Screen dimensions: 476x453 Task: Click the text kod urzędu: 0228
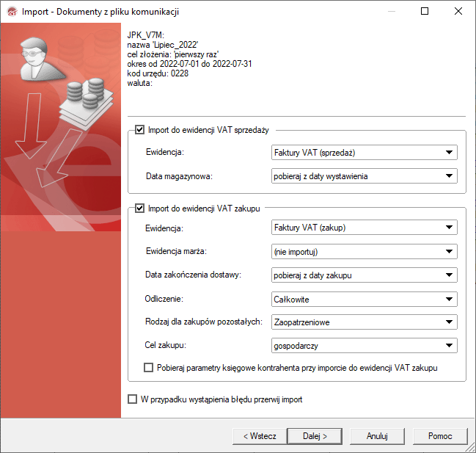158,73
